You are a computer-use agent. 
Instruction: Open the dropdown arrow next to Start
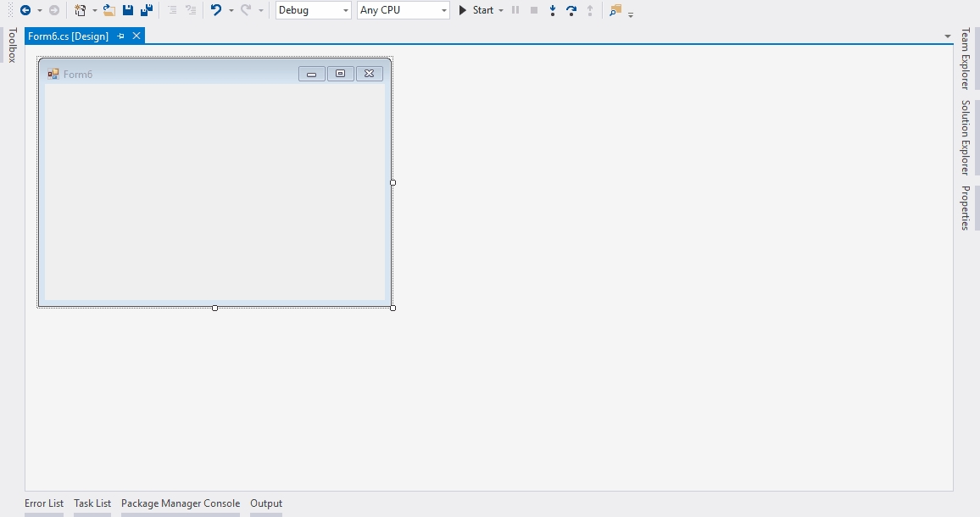point(501,10)
